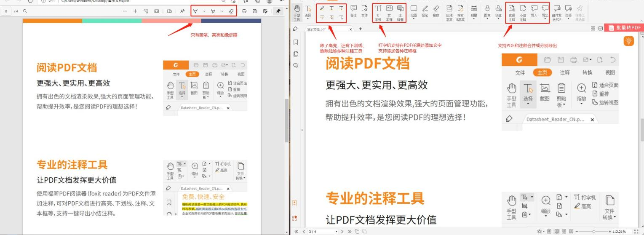The height and width of the screenshot is (235, 644).
Task: Open a new tab with plus button in Foxit
Action: 361,29
